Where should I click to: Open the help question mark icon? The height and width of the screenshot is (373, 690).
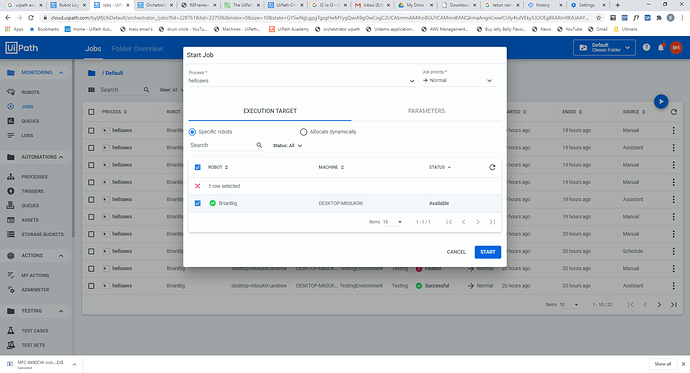tap(646, 48)
